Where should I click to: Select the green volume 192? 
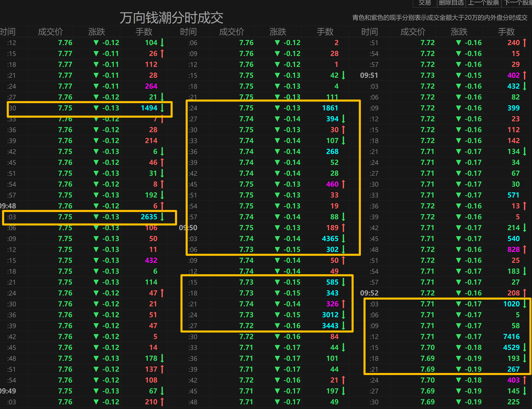coord(151,195)
